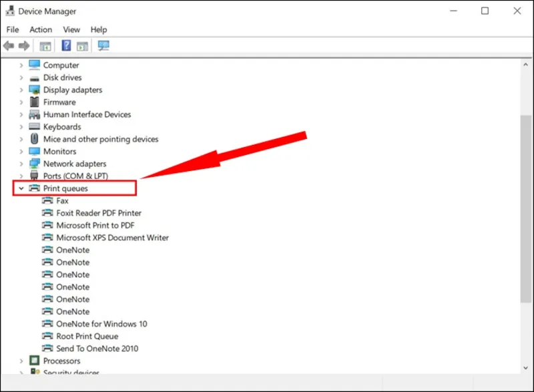Toggle the Show/Hide Action Pane icon
The image size is (534, 392).
tap(82, 46)
